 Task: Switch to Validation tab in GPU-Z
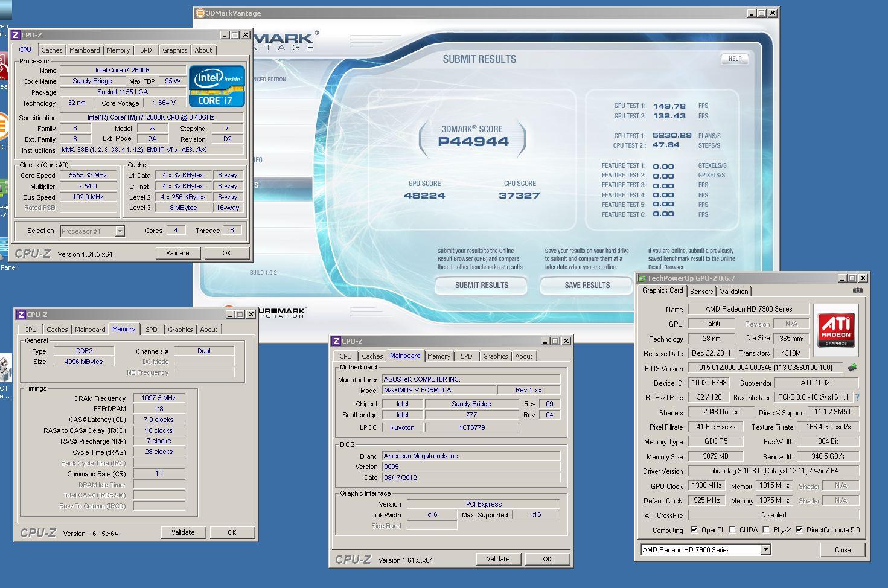click(x=734, y=292)
